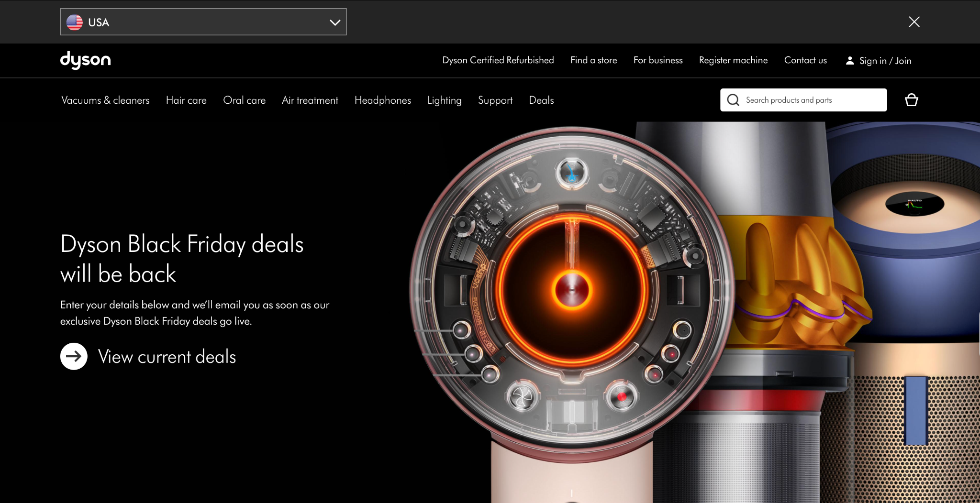Open Dyson Certified Refurbished page
The height and width of the screenshot is (503, 980).
(498, 60)
